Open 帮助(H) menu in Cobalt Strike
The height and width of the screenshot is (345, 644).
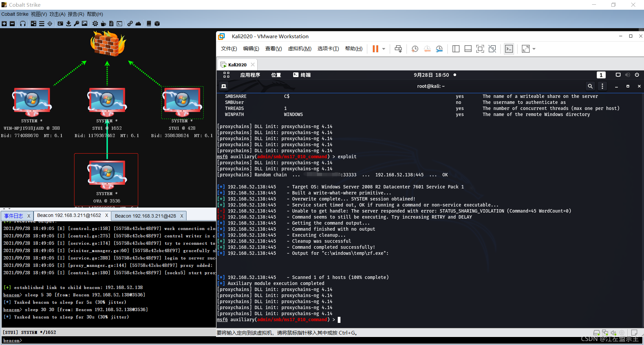[x=95, y=14]
